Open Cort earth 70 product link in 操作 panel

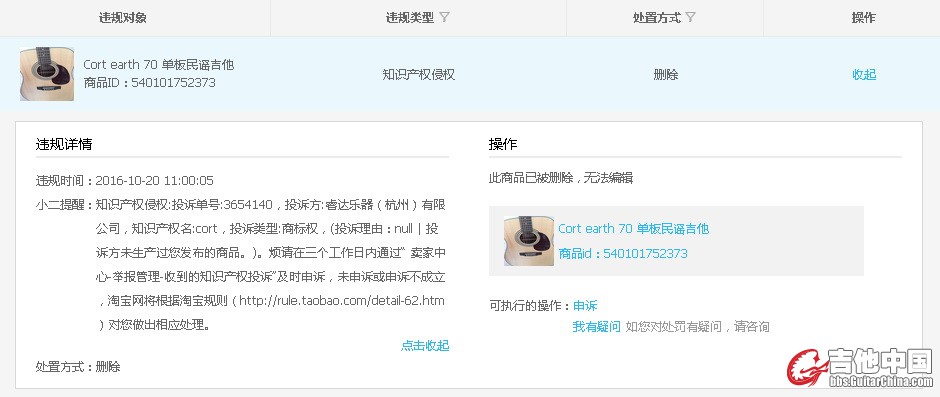tap(634, 228)
